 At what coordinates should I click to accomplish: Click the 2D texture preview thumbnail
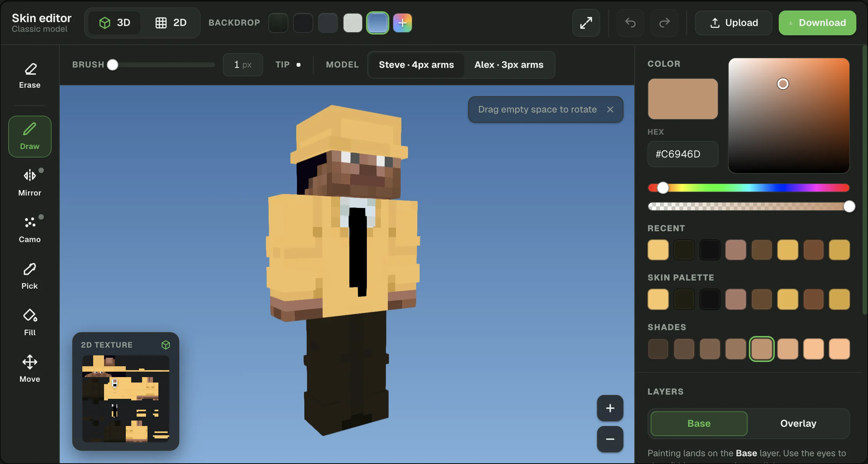click(x=126, y=399)
